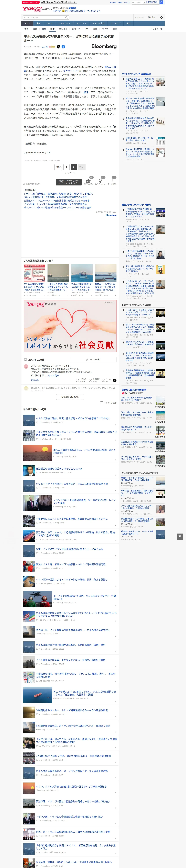Open the 速報 tab
This screenshot has width=186, height=868.
pyautogui.click(x=38, y=24)
